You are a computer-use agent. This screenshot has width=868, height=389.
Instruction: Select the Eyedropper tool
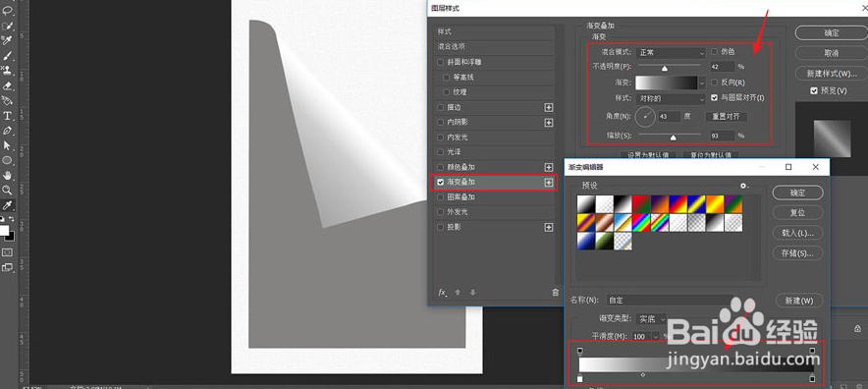point(7,205)
